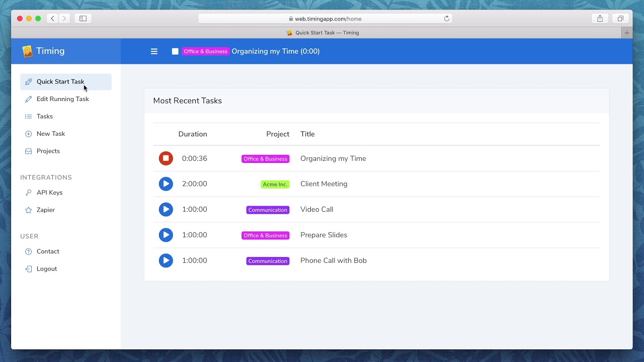Image resolution: width=644 pixels, height=362 pixels.
Task: Click the inbox icon next to Projects
Action: 28,151
